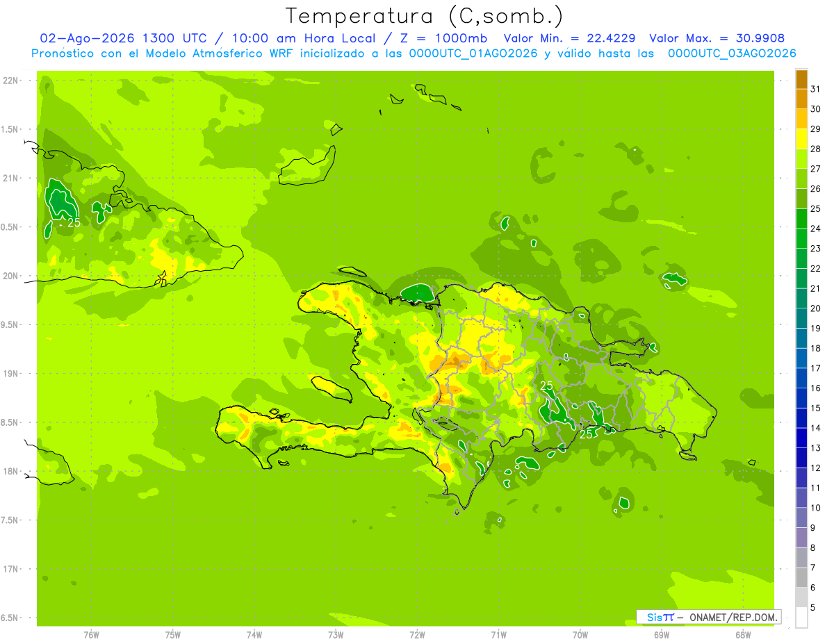Click the "ONAMET/REP.DOM." credit label
This screenshot has height=644, width=834.
coord(734,617)
